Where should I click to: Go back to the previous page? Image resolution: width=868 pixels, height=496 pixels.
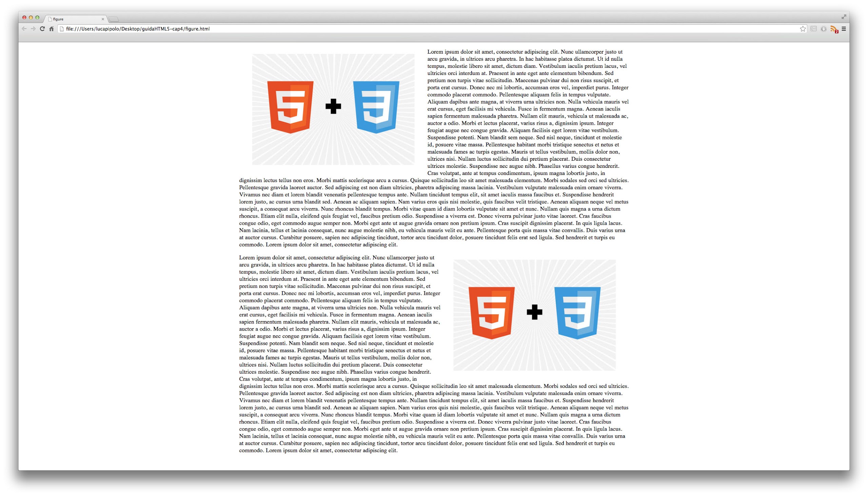click(24, 29)
